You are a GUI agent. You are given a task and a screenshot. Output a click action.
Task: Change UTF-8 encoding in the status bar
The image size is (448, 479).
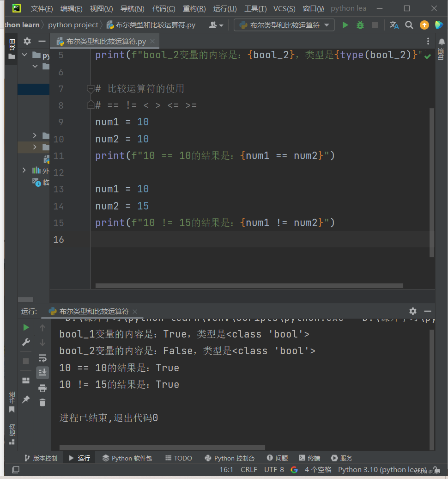(x=273, y=469)
